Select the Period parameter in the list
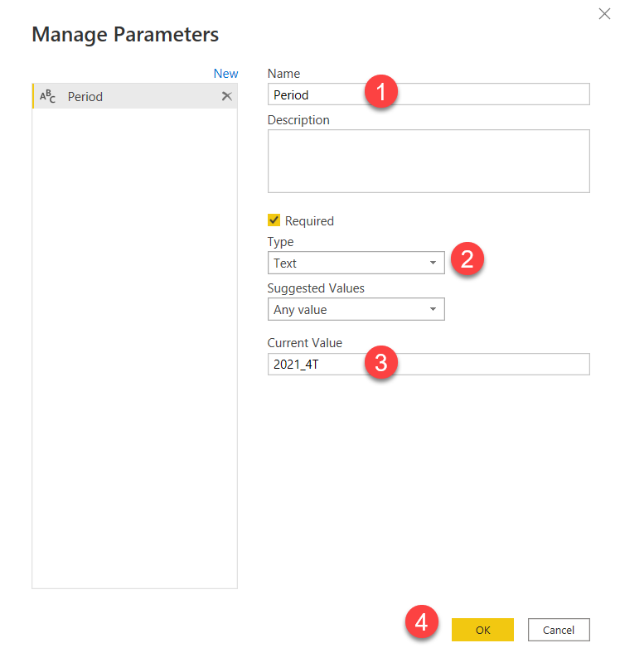Image resolution: width=620 pixels, height=672 pixels. click(124, 97)
